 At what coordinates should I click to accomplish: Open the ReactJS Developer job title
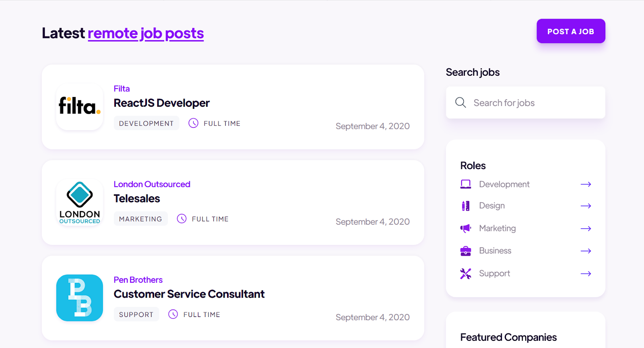point(161,103)
